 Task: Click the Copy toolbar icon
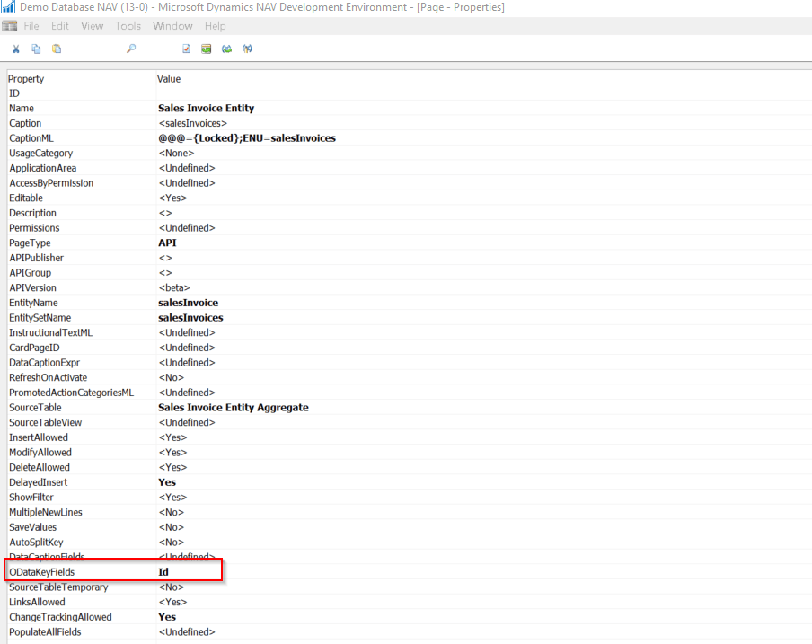click(x=36, y=49)
